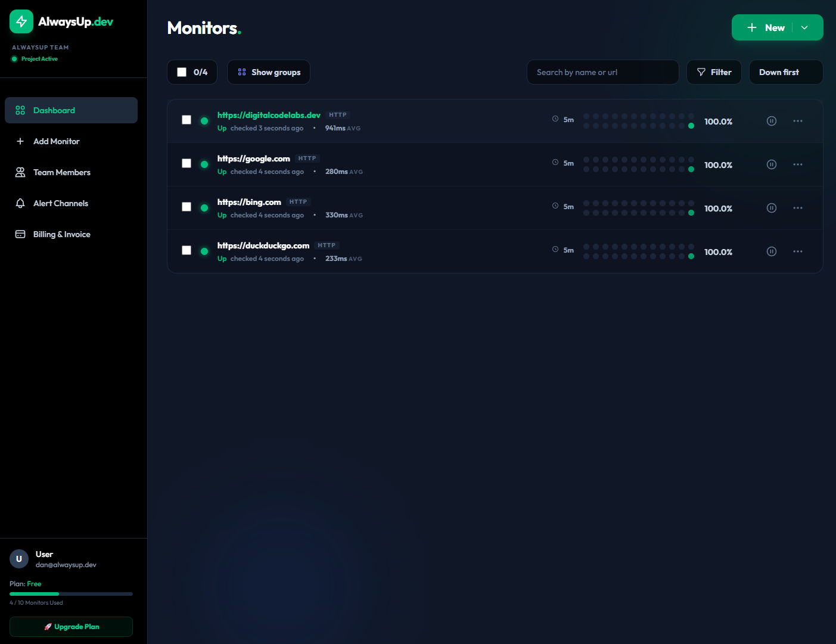Click the 233ms AVG response value
836x644 pixels.
[x=344, y=259]
